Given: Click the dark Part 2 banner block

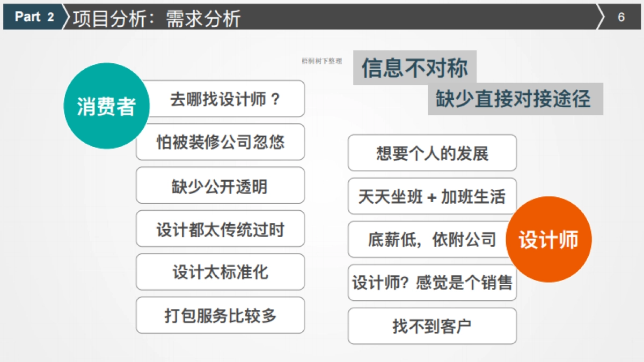Looking at the screenshot, I should [x=32, y=16].
